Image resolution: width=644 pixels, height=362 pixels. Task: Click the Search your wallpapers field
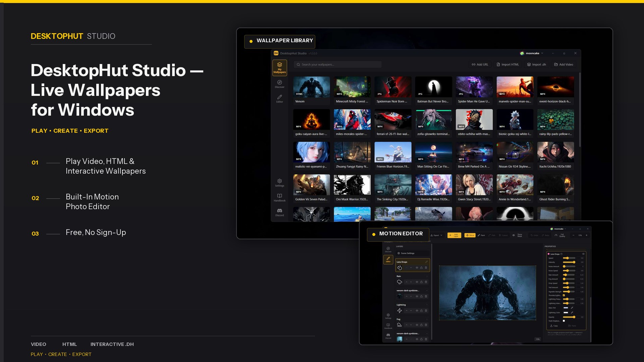click(x=337, y=64)
